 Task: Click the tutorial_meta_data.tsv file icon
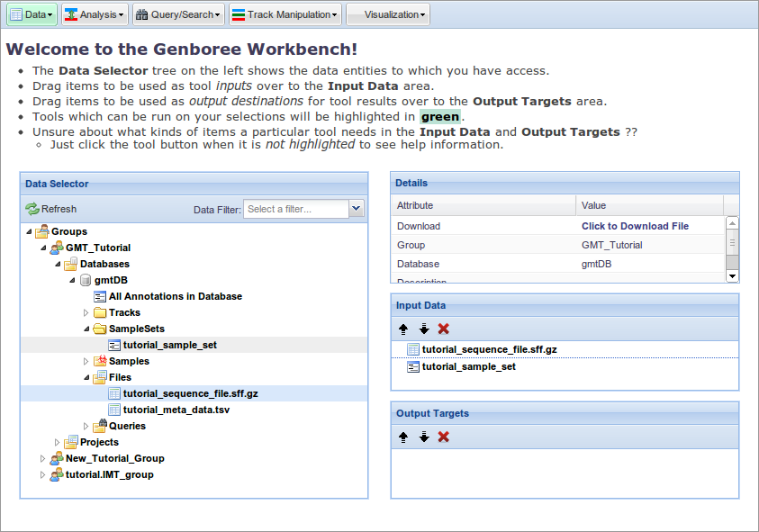tap(114, 410)
